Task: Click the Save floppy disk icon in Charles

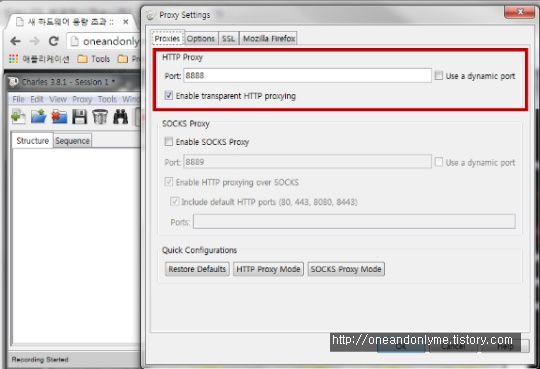Action: point(80,117)
